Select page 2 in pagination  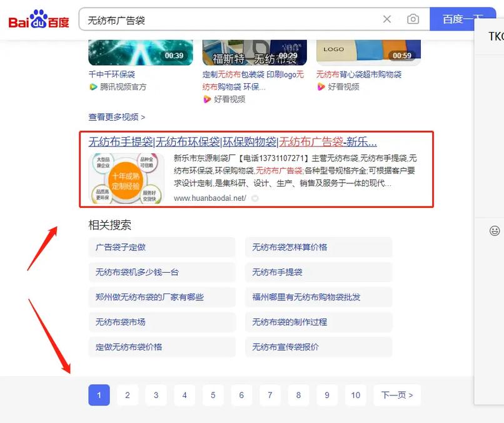click(x=127, y=395)
